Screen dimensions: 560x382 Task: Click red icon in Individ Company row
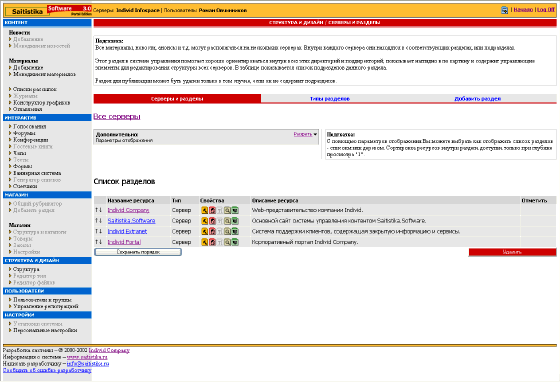click(x=212, y=210)
